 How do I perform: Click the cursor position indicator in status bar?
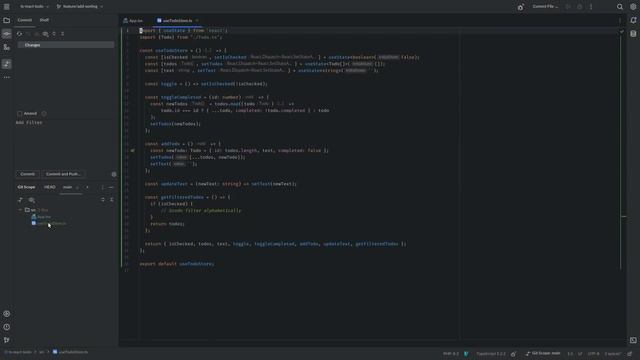coord(570,354)
